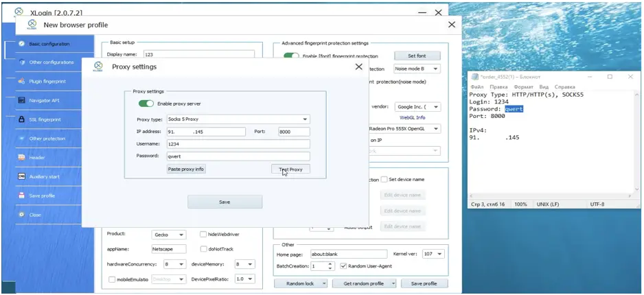Toggle Enable proxy server switch
This screenshot has height=295, width=644.
point(146,104)
